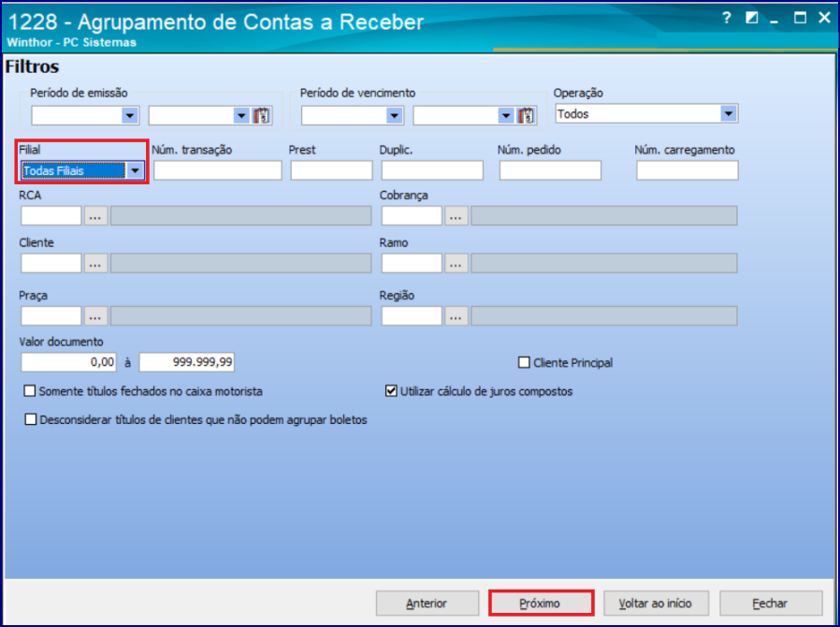This screenshot has height=627, width=840.
Task: Expand the Filial dropdown
Action: pyautogui.click(x=135, y=170)
